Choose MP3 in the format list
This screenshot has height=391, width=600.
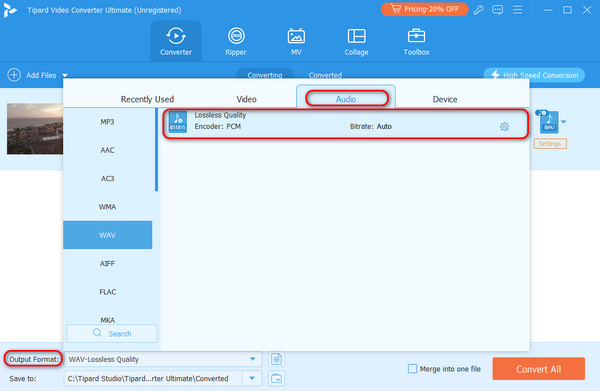(108, 122)
